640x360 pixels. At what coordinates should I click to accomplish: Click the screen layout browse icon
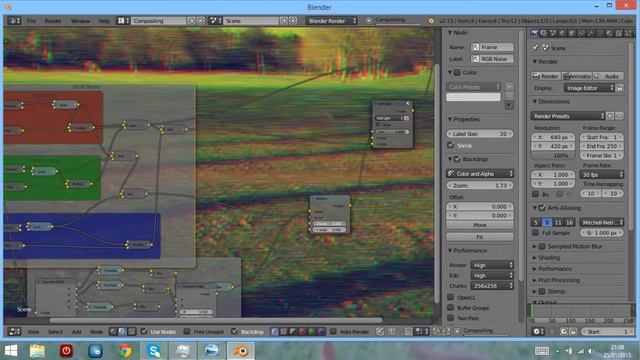coord(123,20)
